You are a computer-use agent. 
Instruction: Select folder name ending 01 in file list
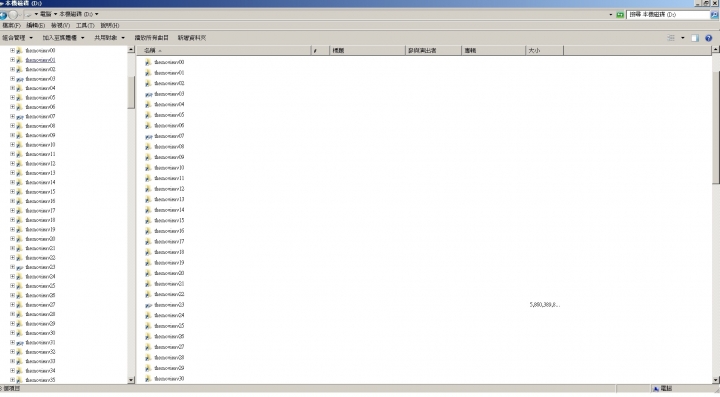[x=169, y=73]
